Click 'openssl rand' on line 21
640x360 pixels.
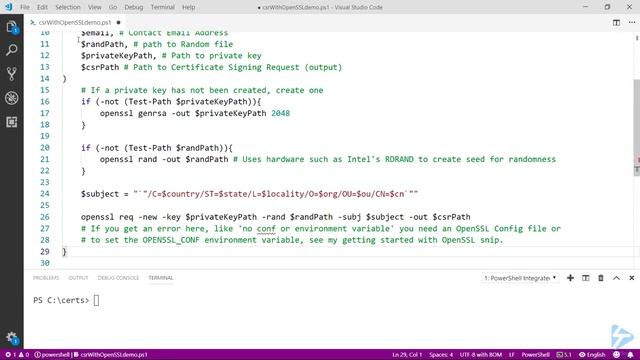[x=128, y=159]
